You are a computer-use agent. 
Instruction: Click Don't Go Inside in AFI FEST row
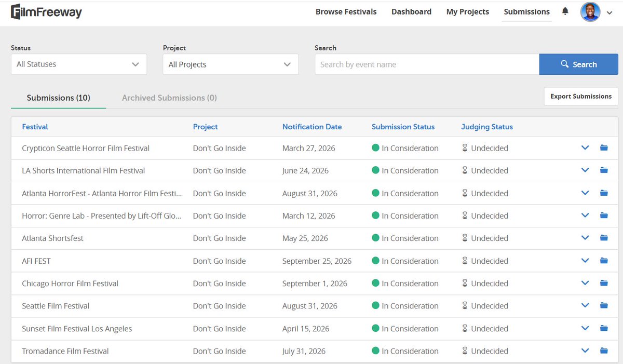point(220,261)
